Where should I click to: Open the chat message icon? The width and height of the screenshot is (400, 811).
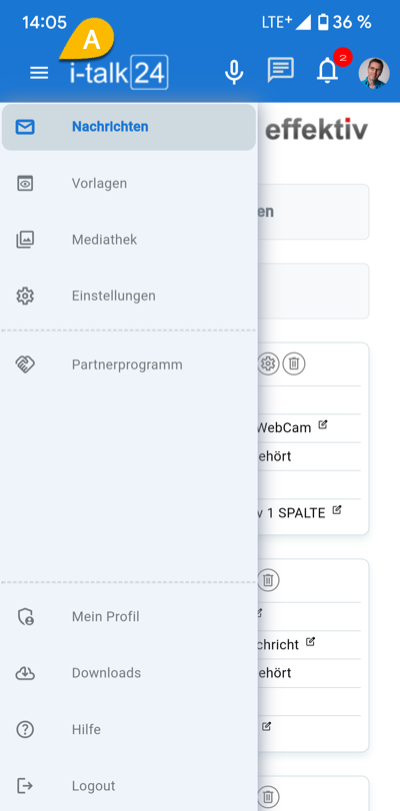tap(280, 70)
